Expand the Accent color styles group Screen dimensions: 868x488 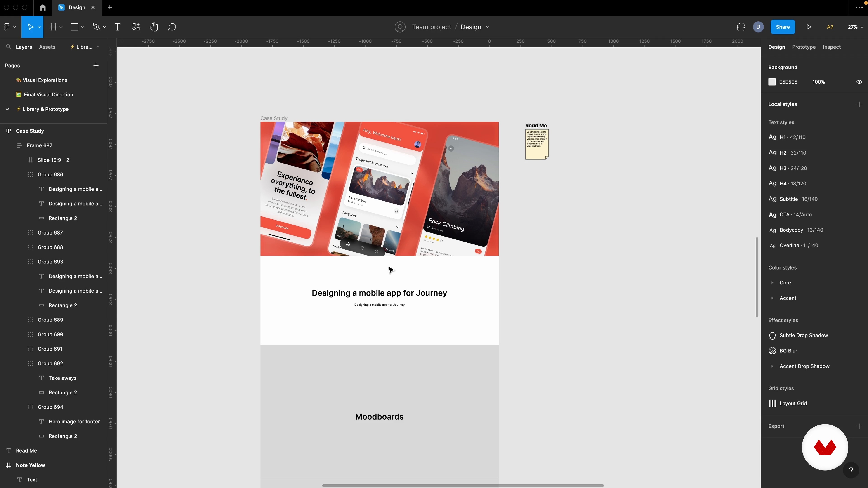[772, 298]
